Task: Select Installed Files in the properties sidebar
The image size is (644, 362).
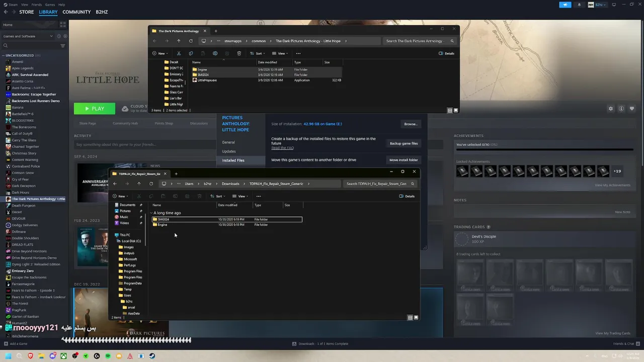Action: point(233,160)
